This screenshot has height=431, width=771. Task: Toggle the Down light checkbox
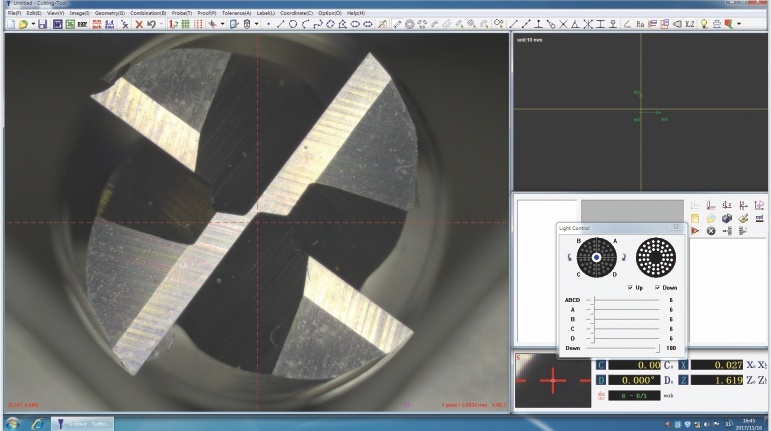point(657,287)
